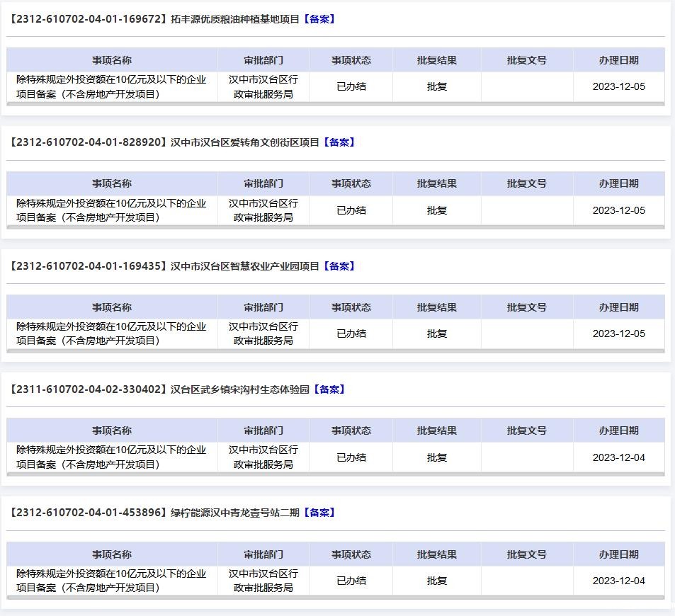Select 备案 link next to 宋沟村生态体验园
Image resolution: width=675 pixels, height=616 pixels.
click(x=329, y=389)
